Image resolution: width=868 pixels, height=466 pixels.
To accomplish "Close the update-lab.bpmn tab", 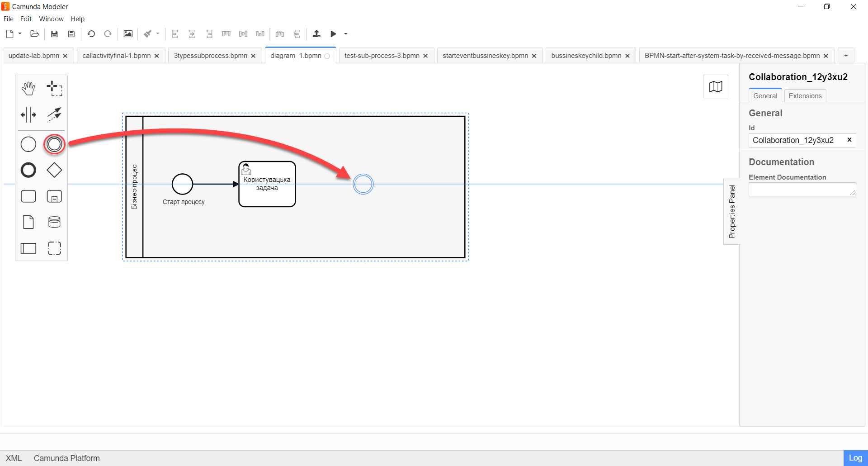I will tap(65, 56).
